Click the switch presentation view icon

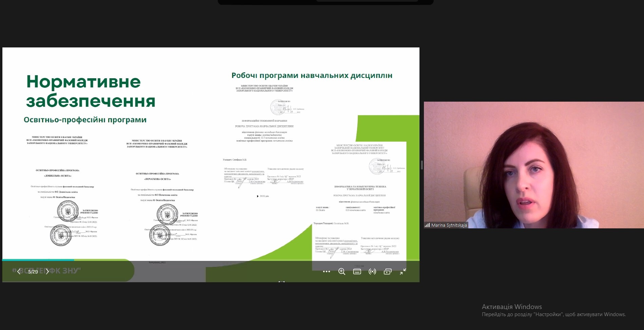coord(388,271)
